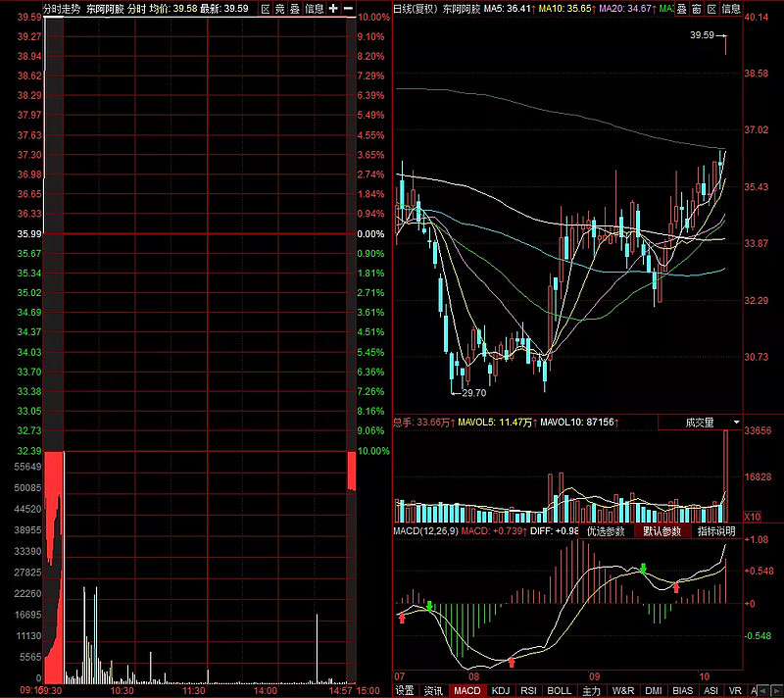The width and height of the screenshot is (784, 698).
Task: Switch to the RSI indicator tab
Action: (x=528, y=690)
